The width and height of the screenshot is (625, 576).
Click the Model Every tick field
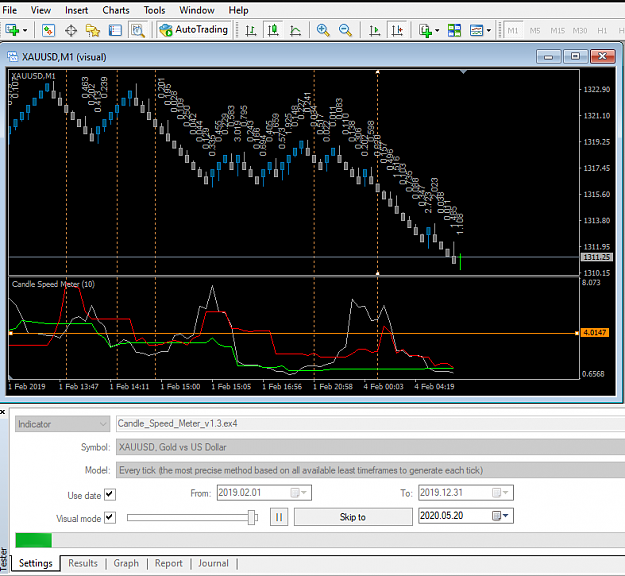point(371,470)
